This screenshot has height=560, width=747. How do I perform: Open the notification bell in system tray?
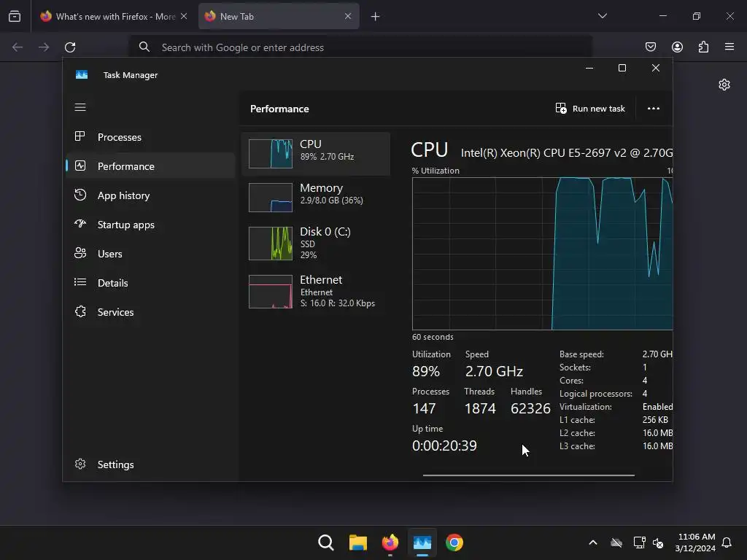pos(727,542)
